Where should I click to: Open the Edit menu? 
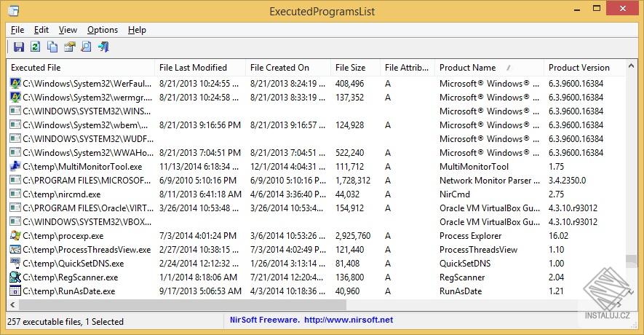tap(41, 30)
